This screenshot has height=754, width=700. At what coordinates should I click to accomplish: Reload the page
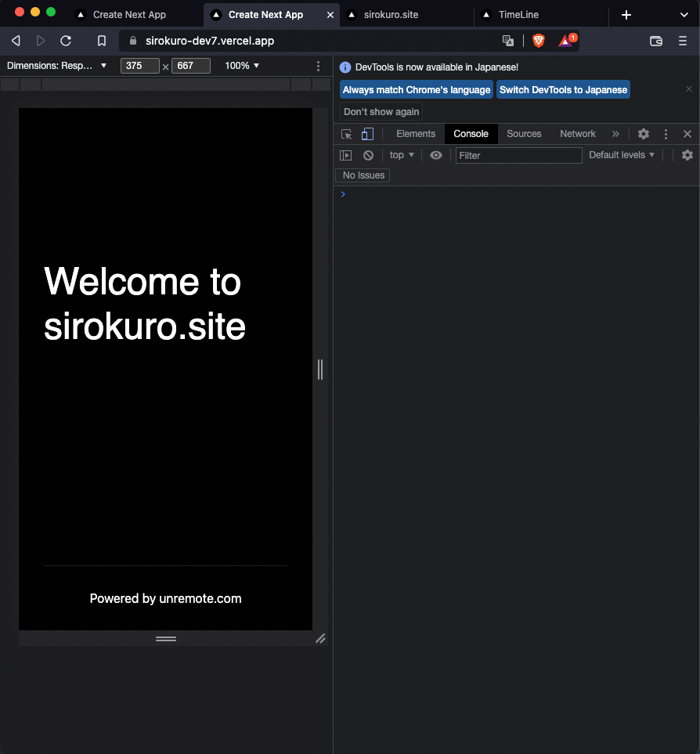[x=66, y=41]
